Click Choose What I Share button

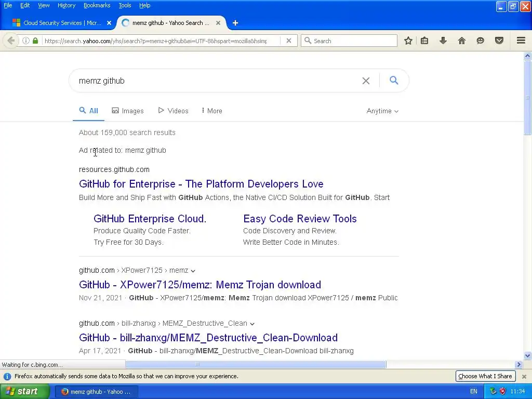[x=485, y=376]
